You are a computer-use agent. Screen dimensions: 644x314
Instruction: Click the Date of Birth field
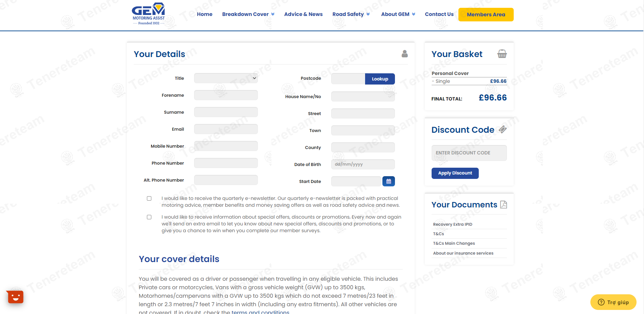pyautogui.click(x=363, y=164)
